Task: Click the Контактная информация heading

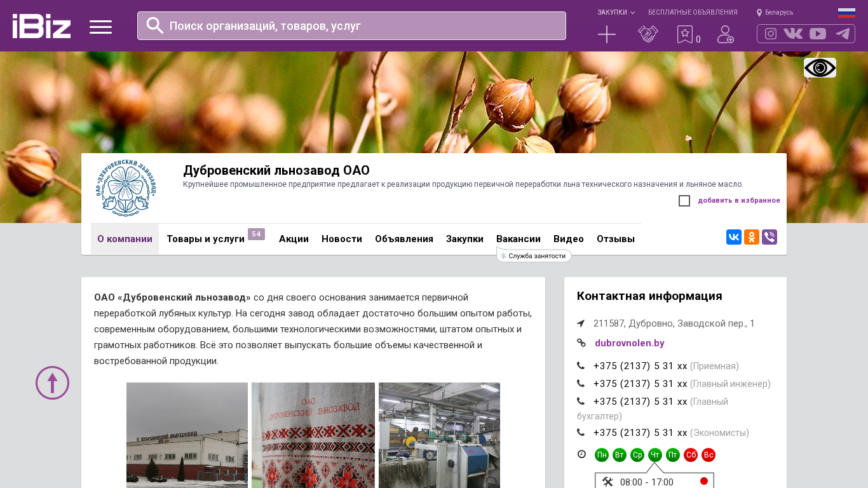Action: coord(649,295)
